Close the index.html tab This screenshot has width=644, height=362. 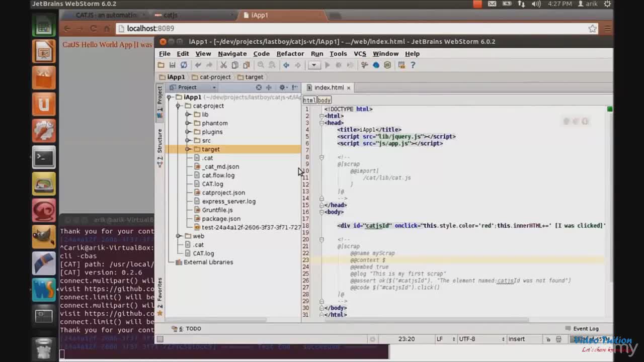coord(348,87)
